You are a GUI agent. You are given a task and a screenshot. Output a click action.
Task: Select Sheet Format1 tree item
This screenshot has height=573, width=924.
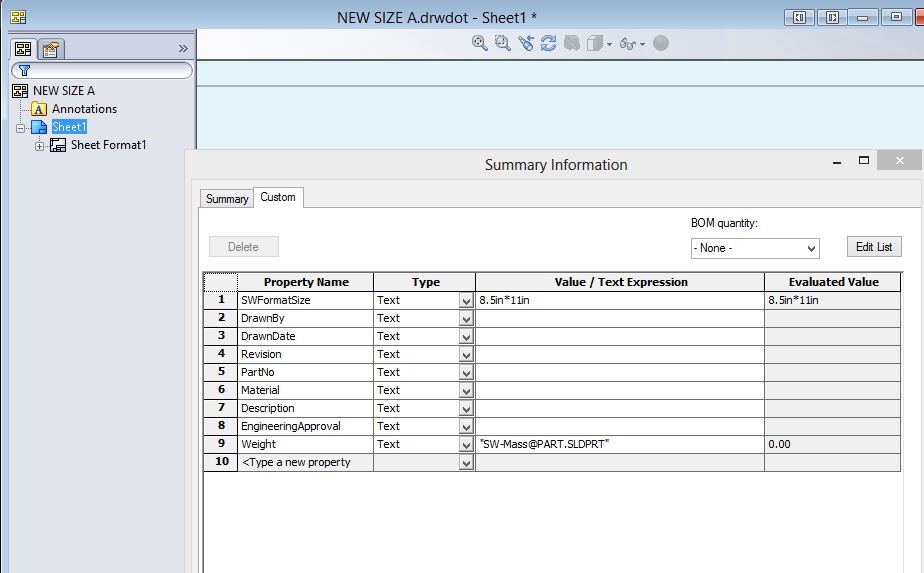pyautogui.click(x=108, y=145)
